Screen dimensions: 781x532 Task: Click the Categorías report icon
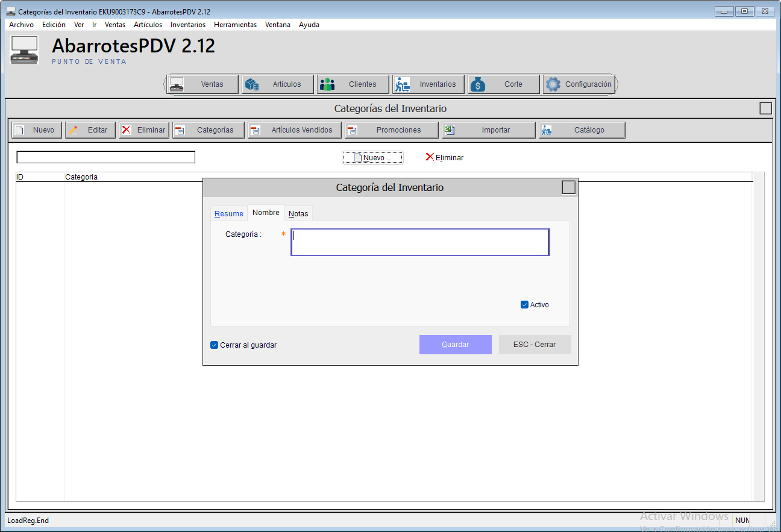[x=180, y=130]
